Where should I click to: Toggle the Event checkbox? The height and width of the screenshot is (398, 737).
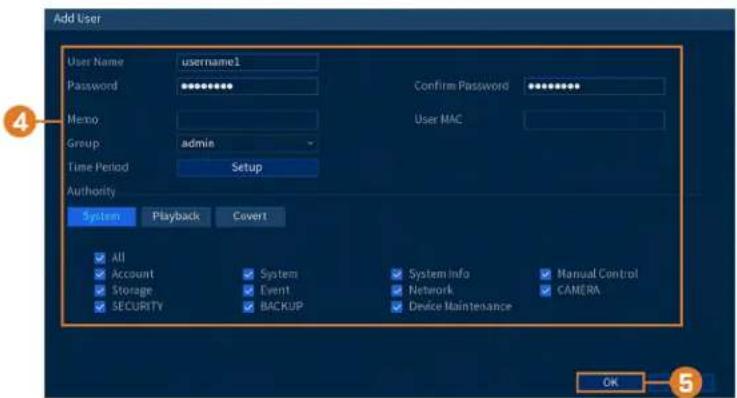click(249, 290)
